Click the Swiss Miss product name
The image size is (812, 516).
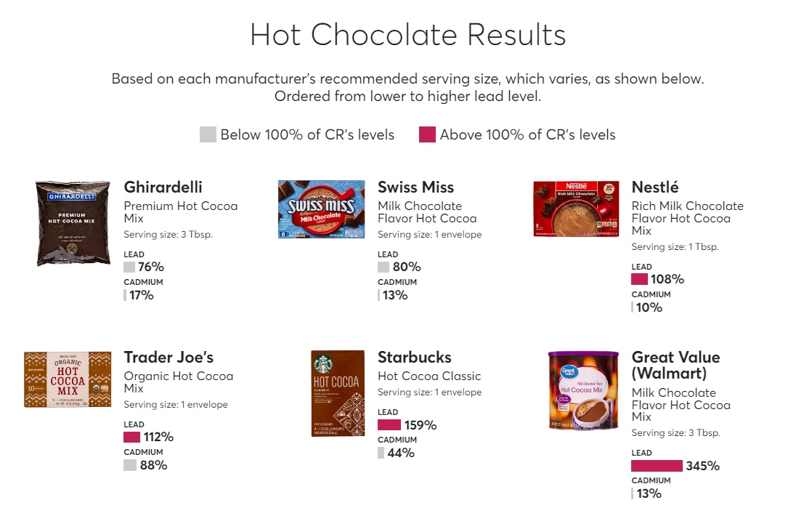pos(415,188)
